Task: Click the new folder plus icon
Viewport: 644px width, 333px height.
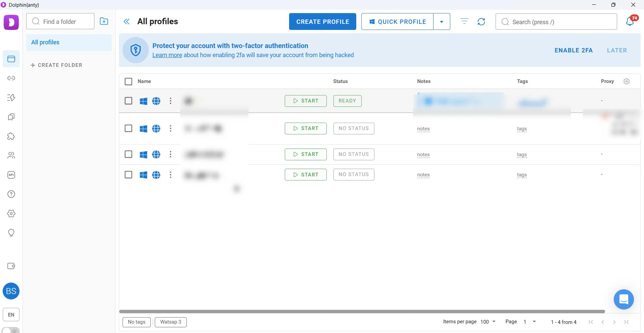Action: pos(104,22)
